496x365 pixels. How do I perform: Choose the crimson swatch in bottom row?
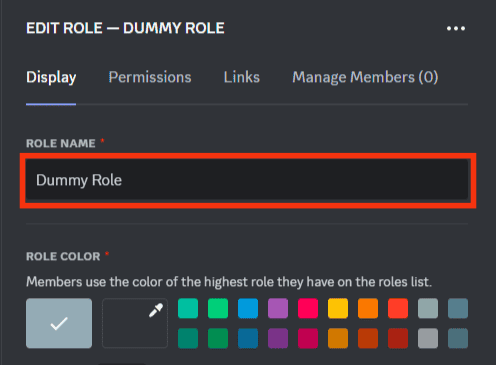(308, 338)
